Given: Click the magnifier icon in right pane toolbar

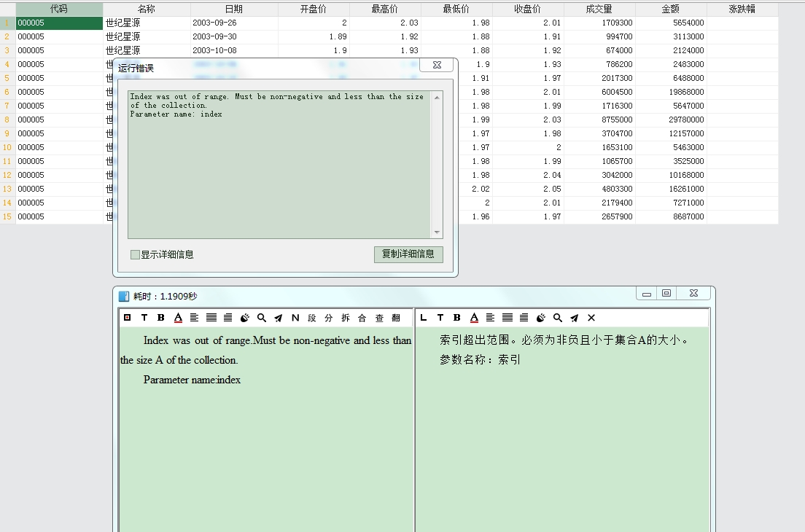Looking at the screenshot, I should tap(558, 318).
